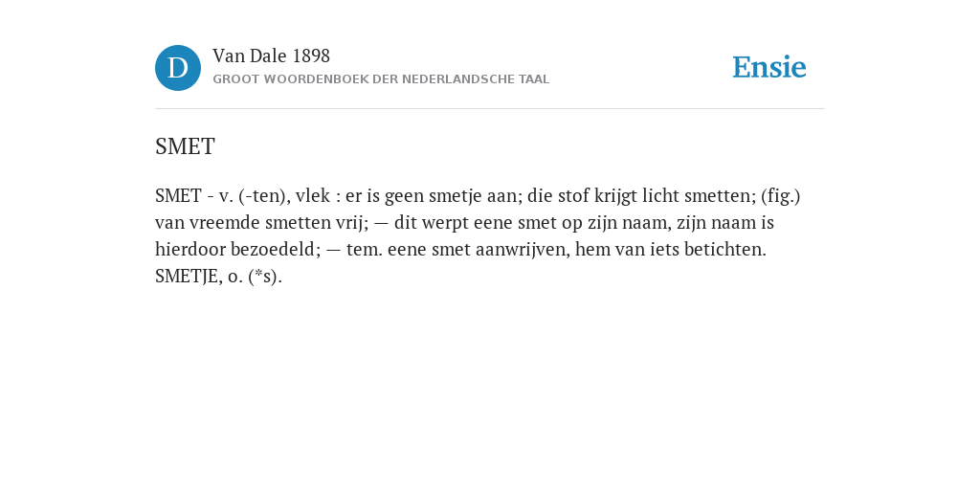
Task: Click the '(-ten)' plural marker in the definition
Action: [264, 196]
